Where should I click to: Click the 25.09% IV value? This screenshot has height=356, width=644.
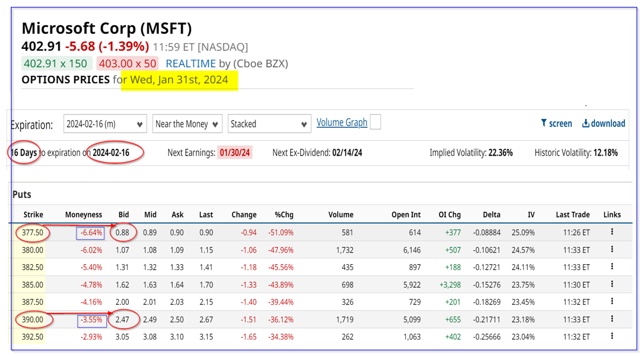pos(523,233)
